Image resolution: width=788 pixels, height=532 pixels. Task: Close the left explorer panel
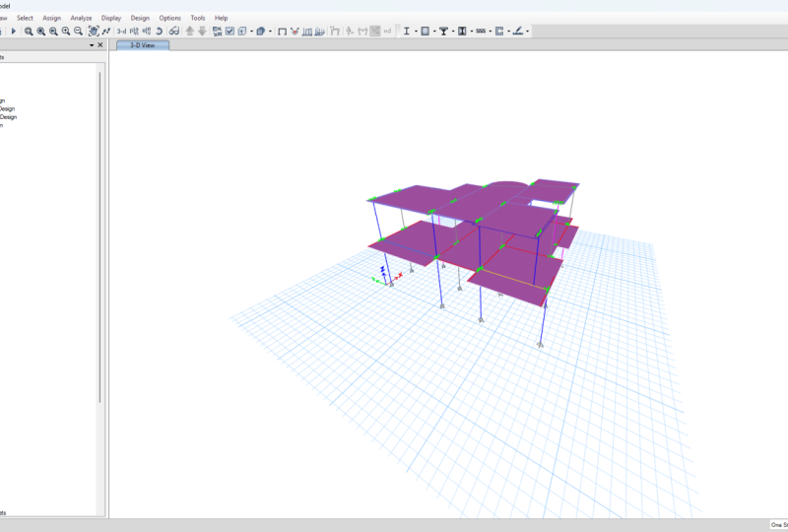[100, 45]
